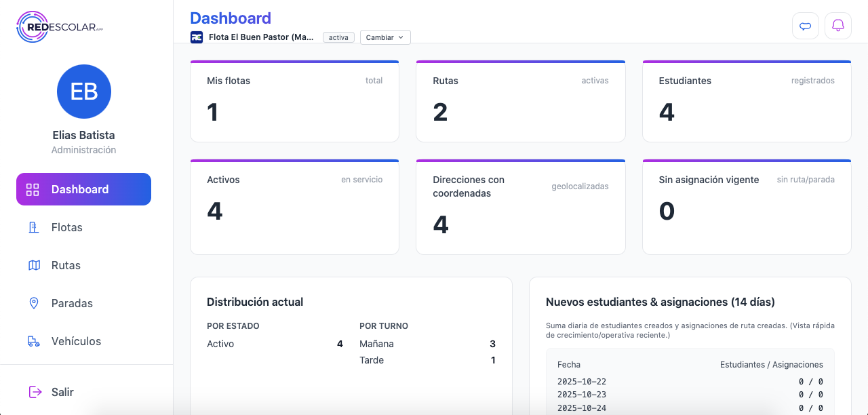The image size is (868, 415).
Task: Click the Salir logout icon
Action: coord(35,392)
